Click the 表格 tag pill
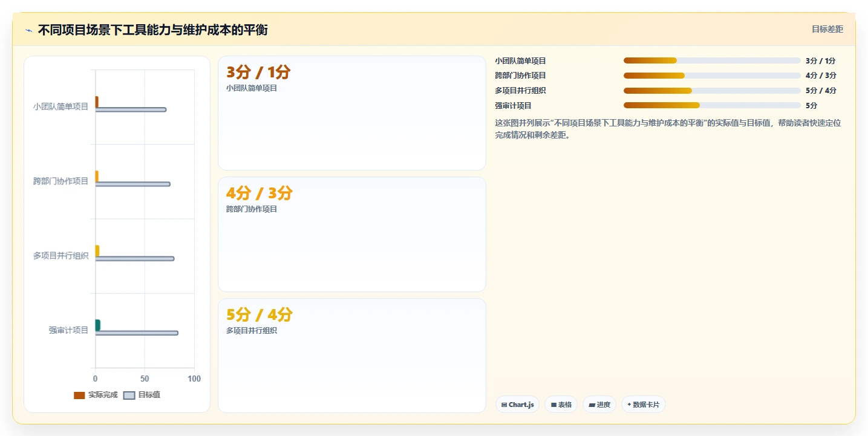This screenshot has width=868, height=436. pyautogui.click(x=561, y=405)
